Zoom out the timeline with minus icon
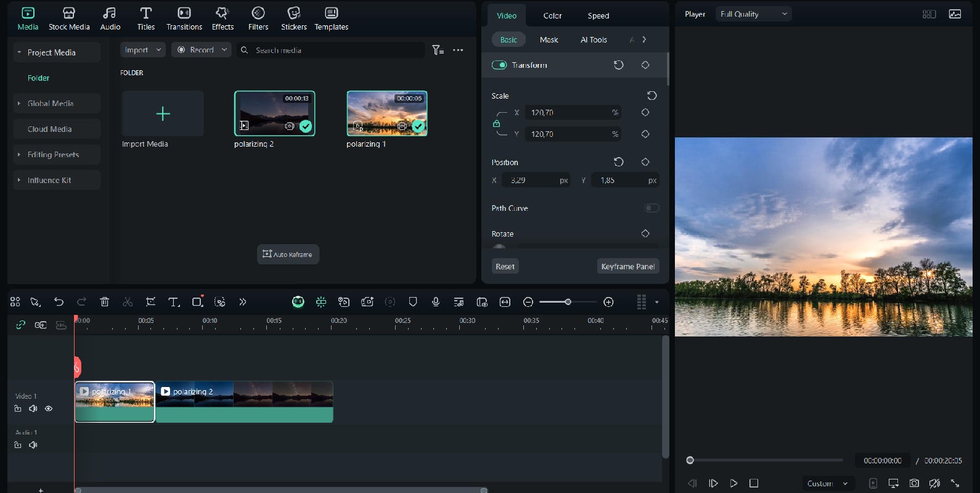This screenshot has width=980, height=493. (x=528, y=302)
